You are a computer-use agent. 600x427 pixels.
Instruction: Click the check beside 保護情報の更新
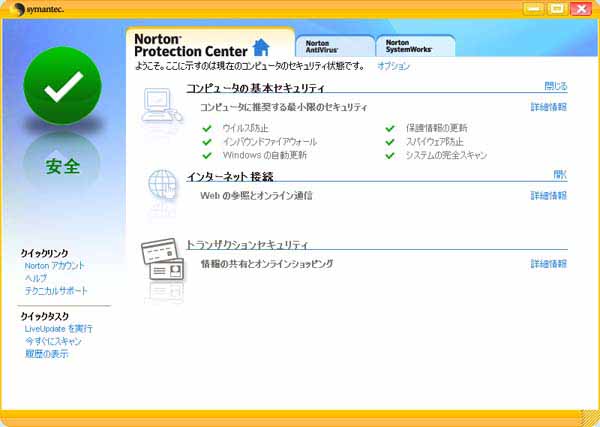(390, 128)
